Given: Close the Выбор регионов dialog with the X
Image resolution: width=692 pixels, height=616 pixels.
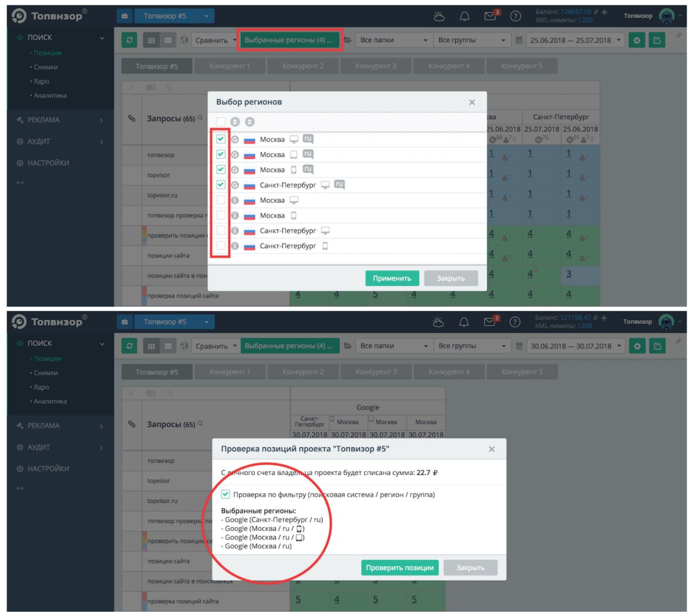Looking at the screenshot, I should coord(472,102).
